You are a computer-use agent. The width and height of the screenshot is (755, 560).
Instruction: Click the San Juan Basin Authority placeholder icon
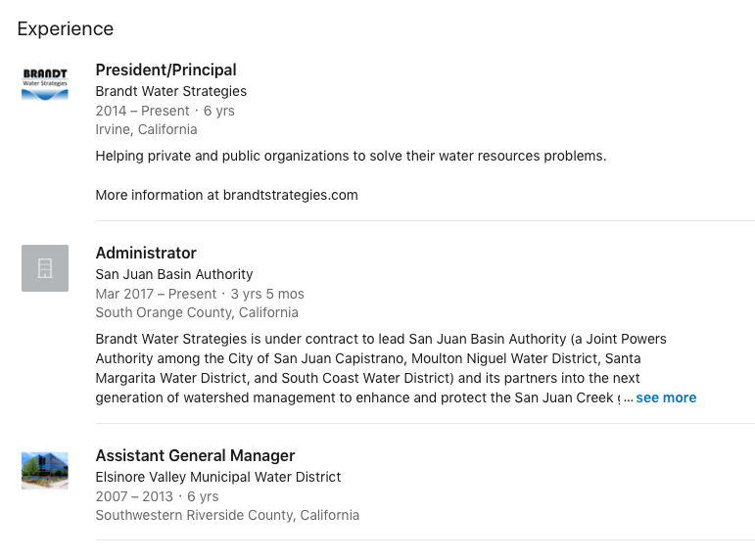click(x=45, y=268)
